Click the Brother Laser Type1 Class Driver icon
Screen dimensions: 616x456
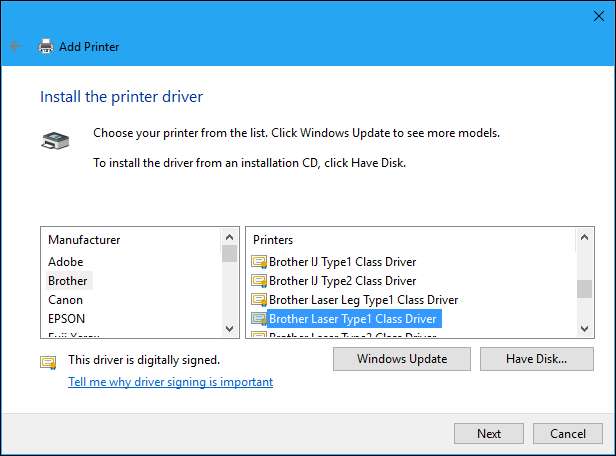point(259,319)
